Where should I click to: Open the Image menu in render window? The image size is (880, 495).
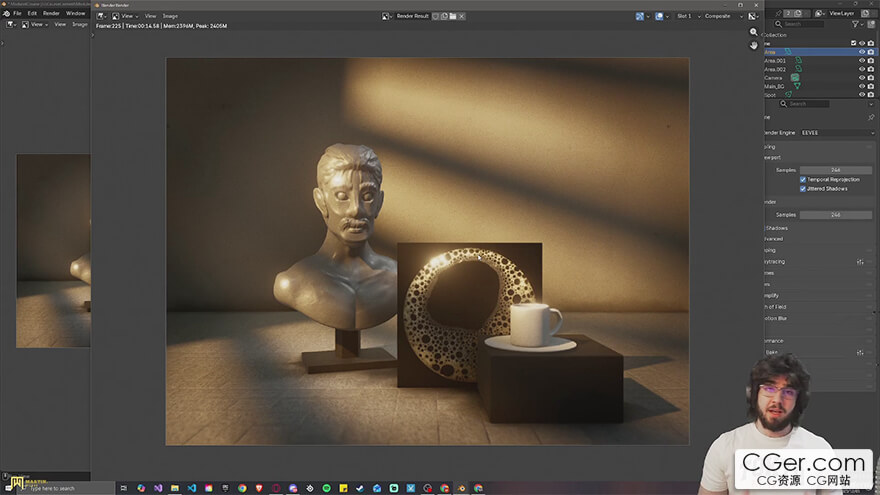click(x=170, y=16)
